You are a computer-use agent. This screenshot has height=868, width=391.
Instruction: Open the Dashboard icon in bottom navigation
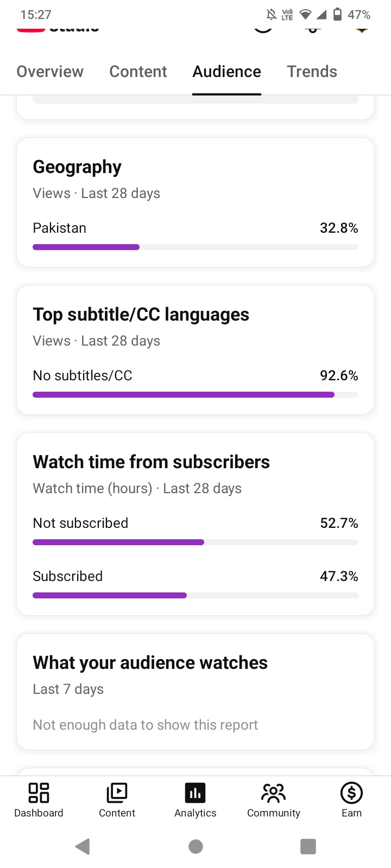39,793
